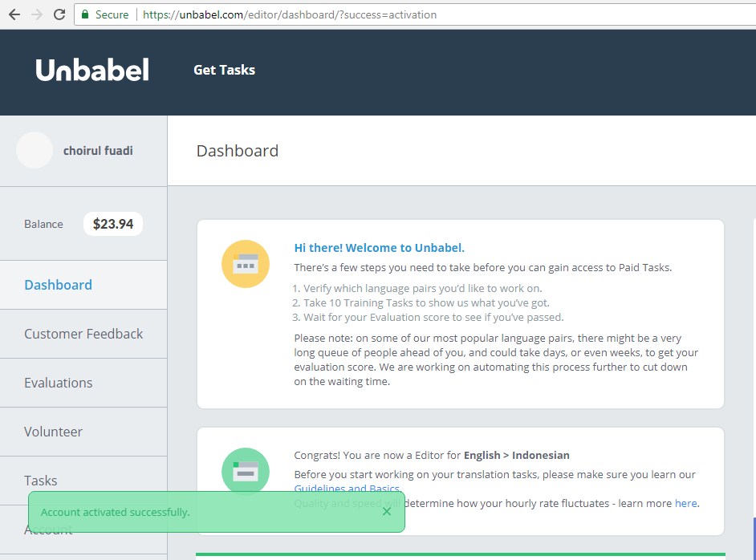Open Get Tasks in top navigation
The width and height of the screenshot is (756, 560).
[x=224, y=70]
